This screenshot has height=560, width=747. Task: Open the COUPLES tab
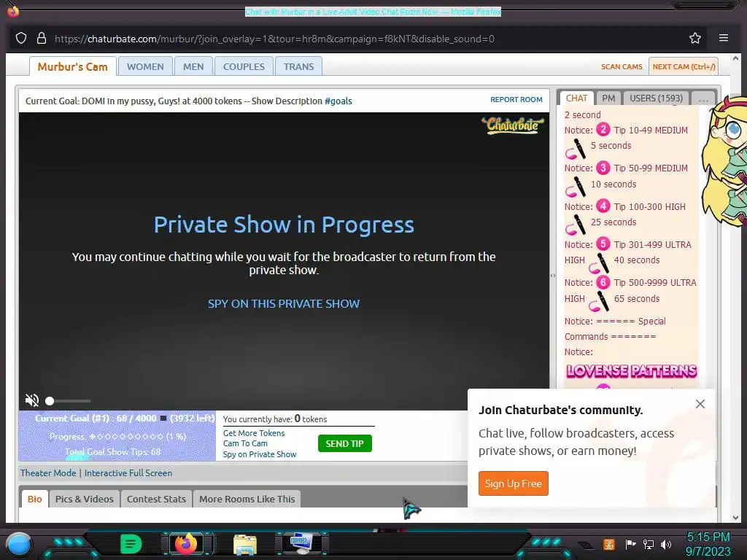244,66
